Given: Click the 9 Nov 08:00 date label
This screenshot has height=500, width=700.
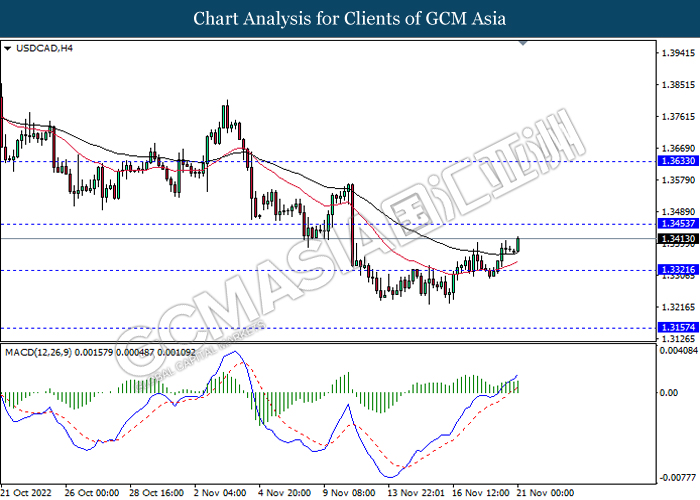Looking at the screenshot, I should 349,493.
